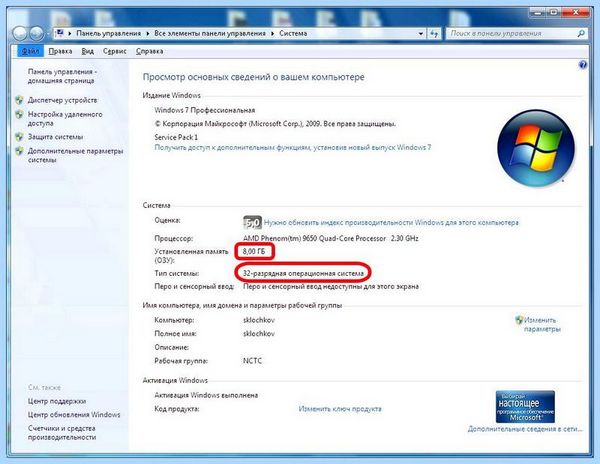Click the shield icon beside Диспетчер устройств
Image resolution: width=600 pixels, height=464 pixels.
(19, 100)
